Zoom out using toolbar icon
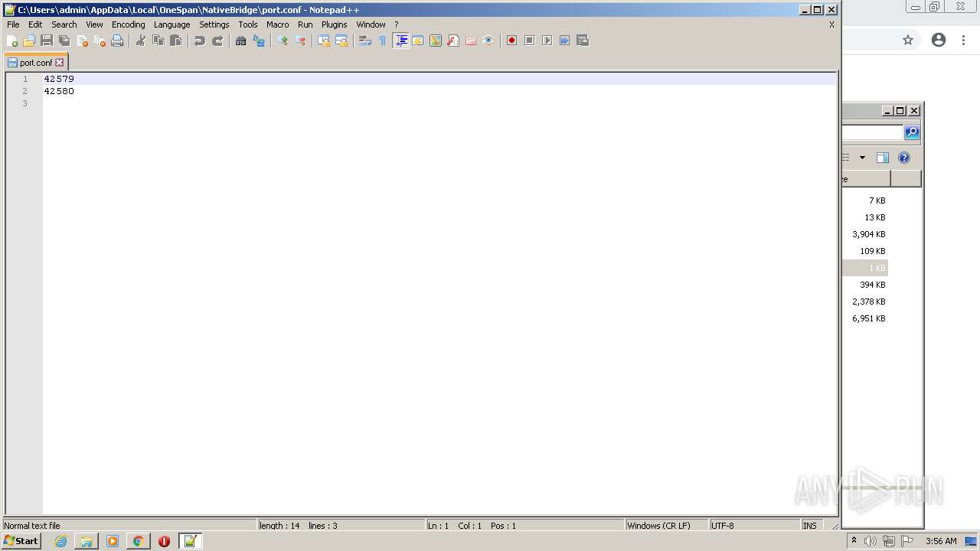Screen dimensions: 980x551 [x=300, y=41]
